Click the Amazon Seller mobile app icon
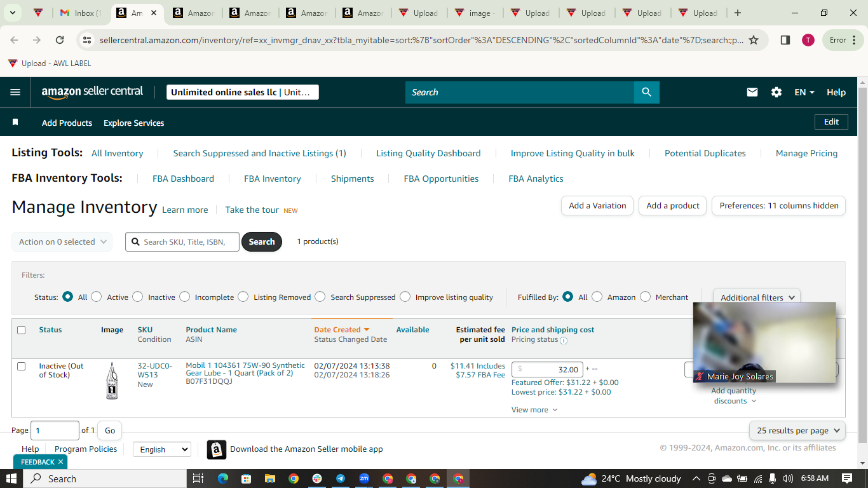 (217, 449)
